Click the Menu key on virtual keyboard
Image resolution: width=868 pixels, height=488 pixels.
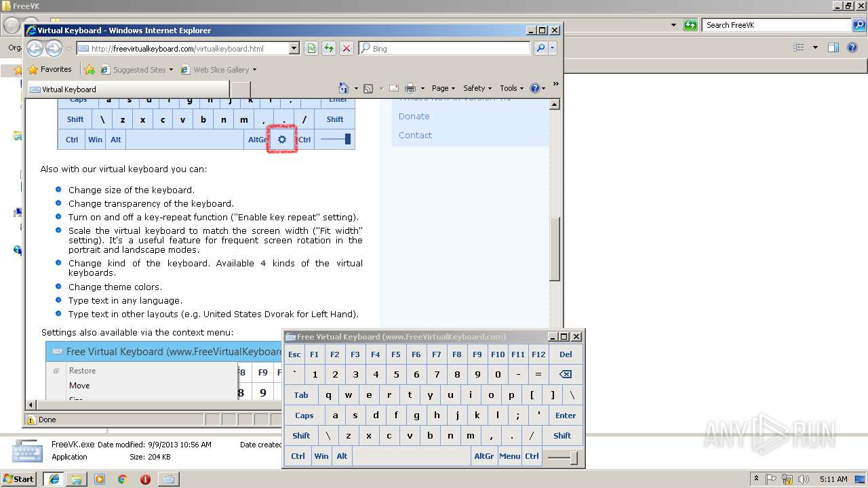(x=509, y=456)
